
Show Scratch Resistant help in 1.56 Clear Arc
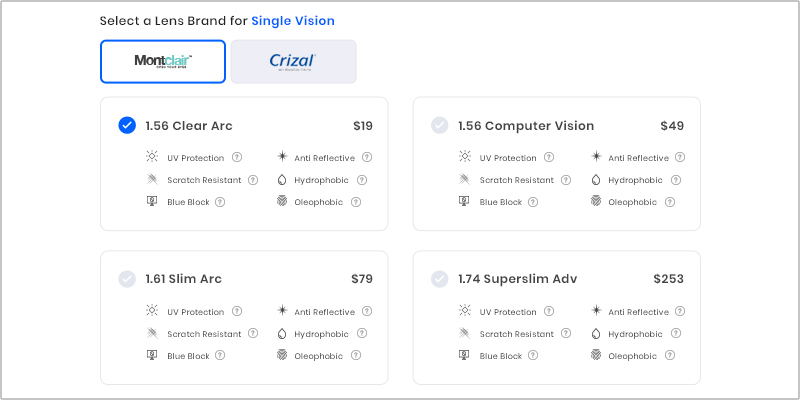[253, 180]
